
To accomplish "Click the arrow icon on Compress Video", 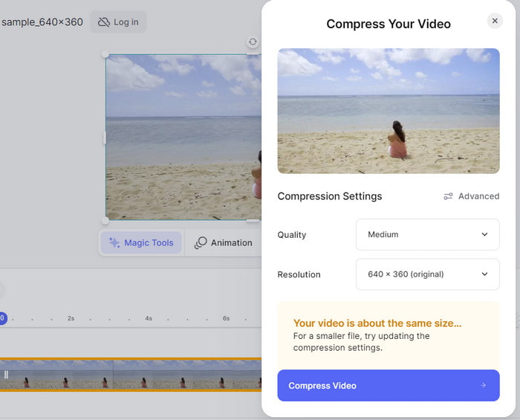I will click(483, 386).
